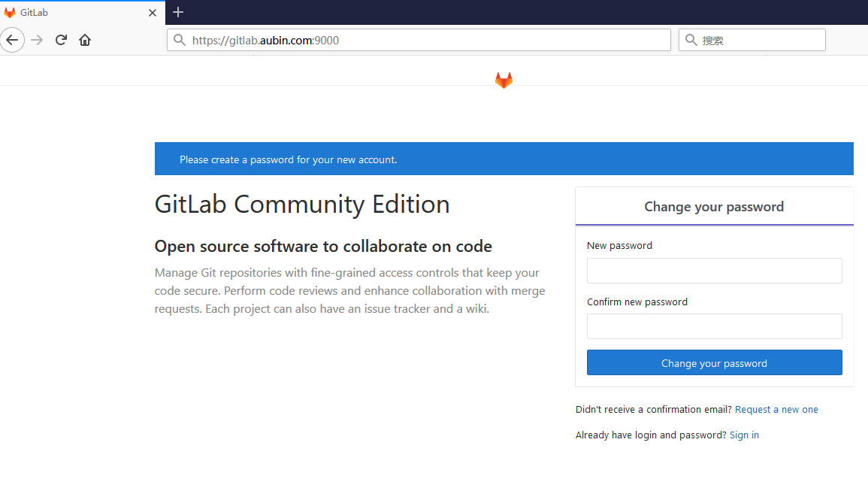
Task: Focus the URL address bar field
Action: click(x=419, y=40)
